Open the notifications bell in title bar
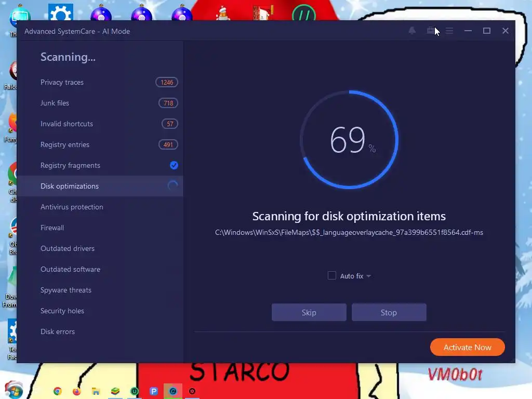Viewport: 532px width, 399px height. pos(412,31)
